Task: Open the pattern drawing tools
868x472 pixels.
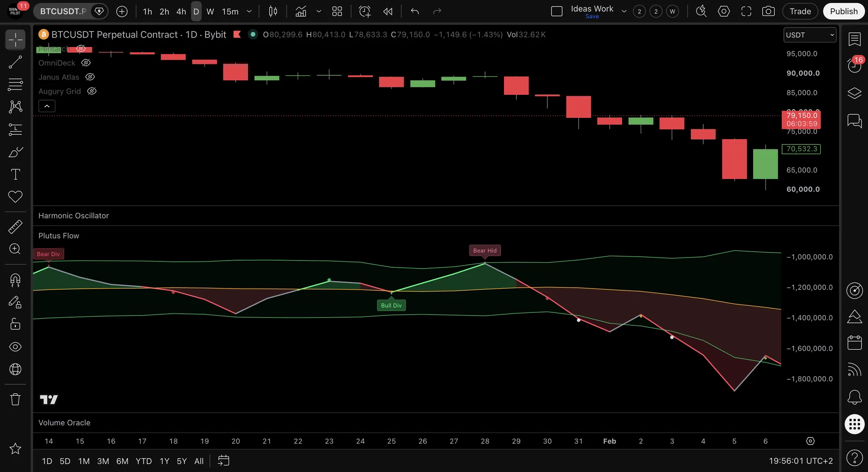Action: (15, 106)
